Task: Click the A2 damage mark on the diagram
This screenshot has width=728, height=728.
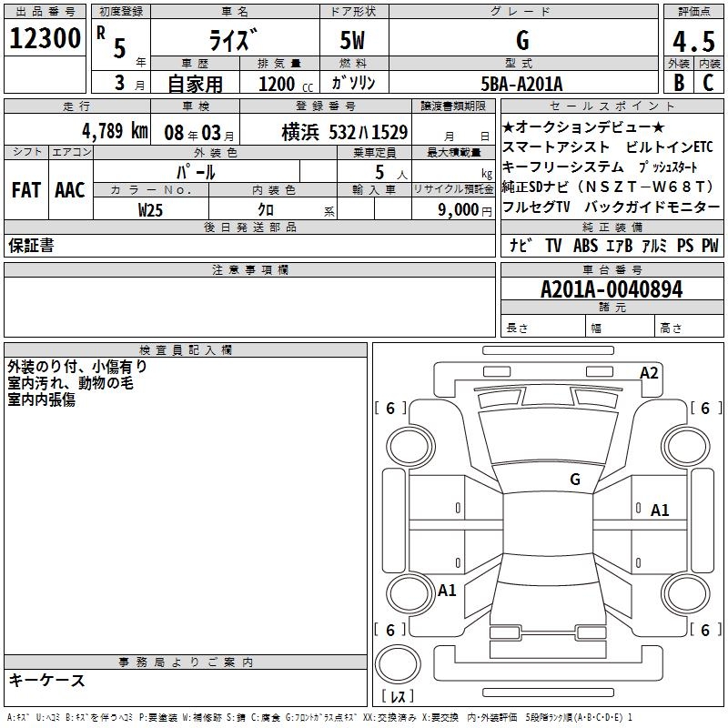Action: click(x=649, y=373)
